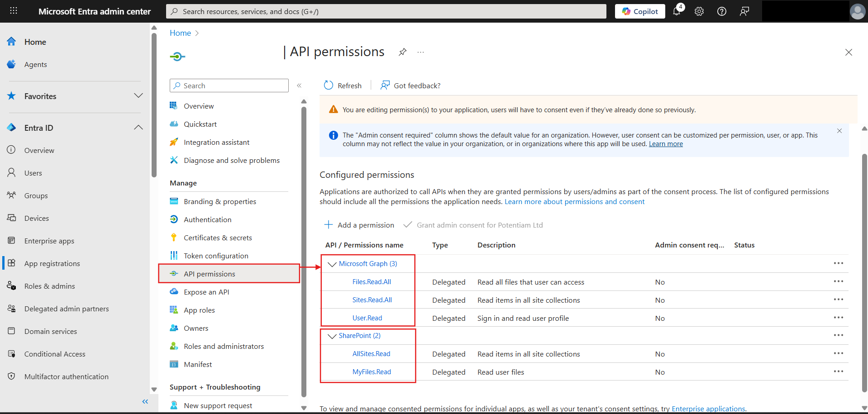Click the Refresh toolbar button

(x=343, y=86)
